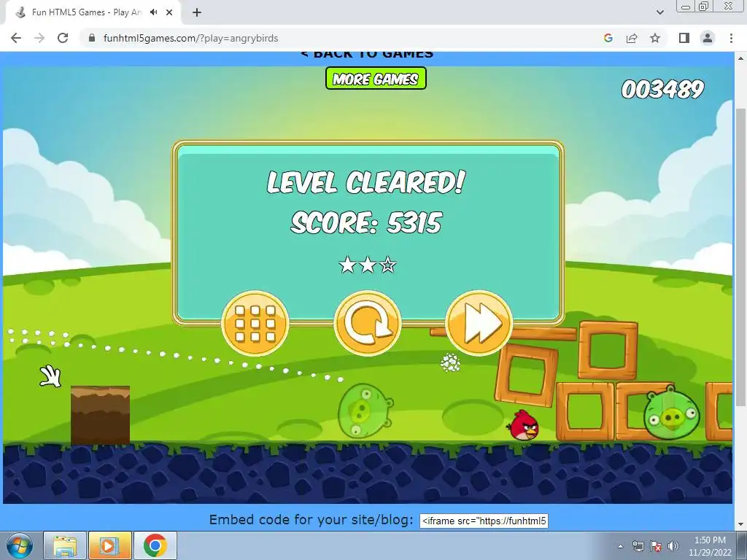Screen dimensions: 747x560
Task: Open a new tab with plus button
Action: click(x=197, y=12)
